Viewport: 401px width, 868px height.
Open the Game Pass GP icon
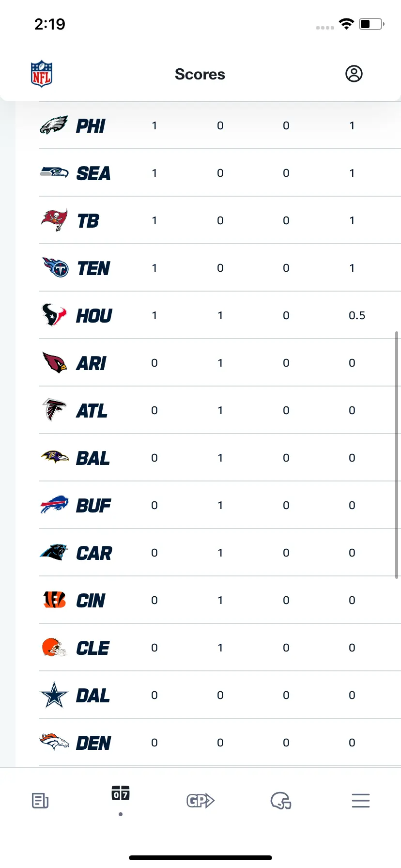(x=200, y=801)
